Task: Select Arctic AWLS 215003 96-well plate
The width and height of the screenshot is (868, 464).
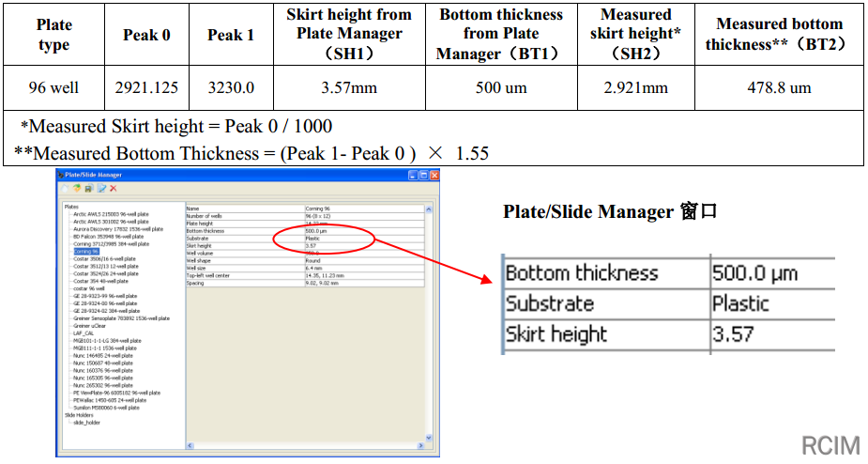Action: pos(109,214)
